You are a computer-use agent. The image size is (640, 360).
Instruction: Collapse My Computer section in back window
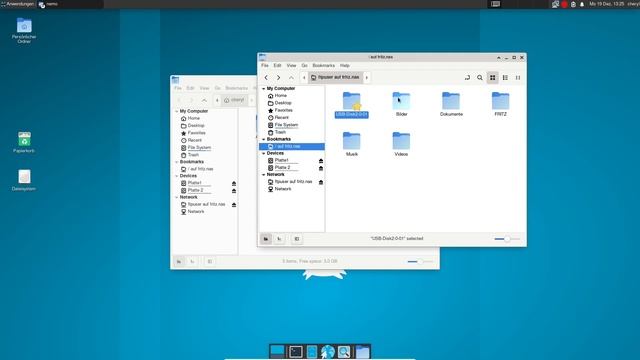[177, 111]
